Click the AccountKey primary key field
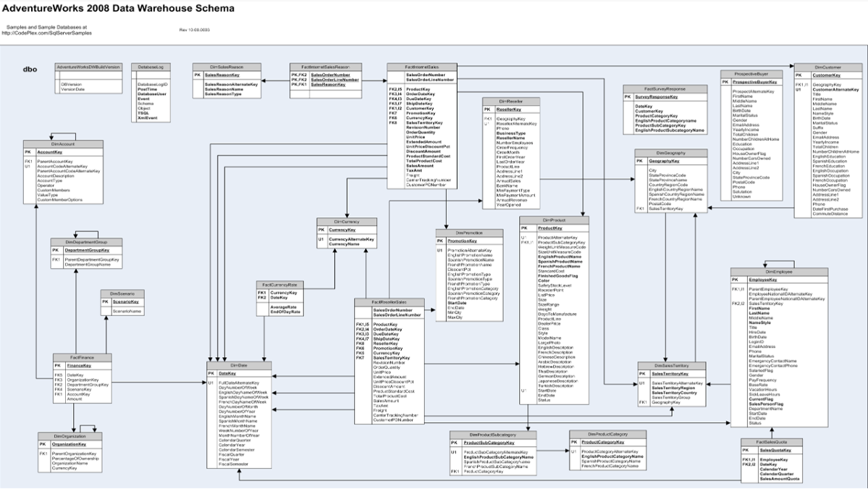Screen dimensions: 868x489 pyautogui.click(x=49, y=151)
